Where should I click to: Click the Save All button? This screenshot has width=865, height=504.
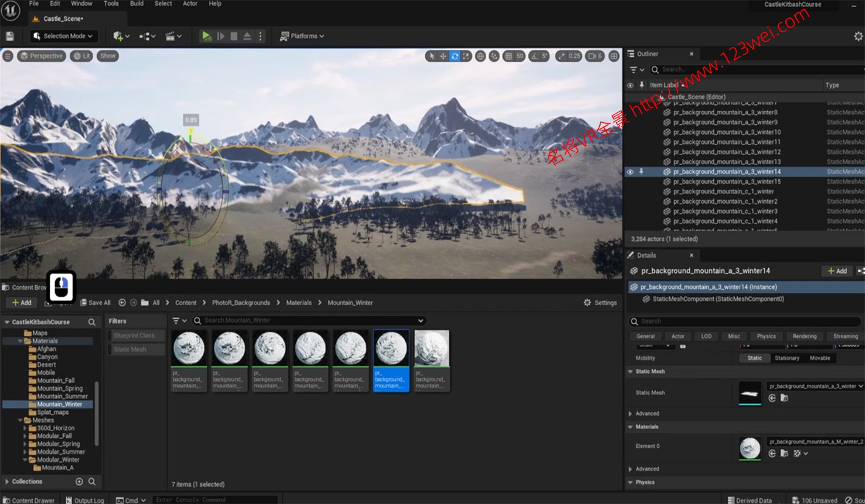click(x=95, y=303)
